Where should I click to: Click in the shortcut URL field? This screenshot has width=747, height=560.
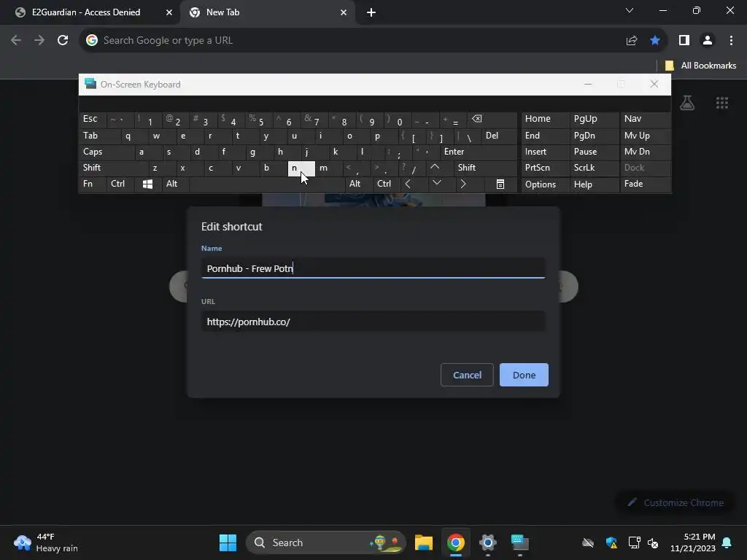click(x=373, y=322)
